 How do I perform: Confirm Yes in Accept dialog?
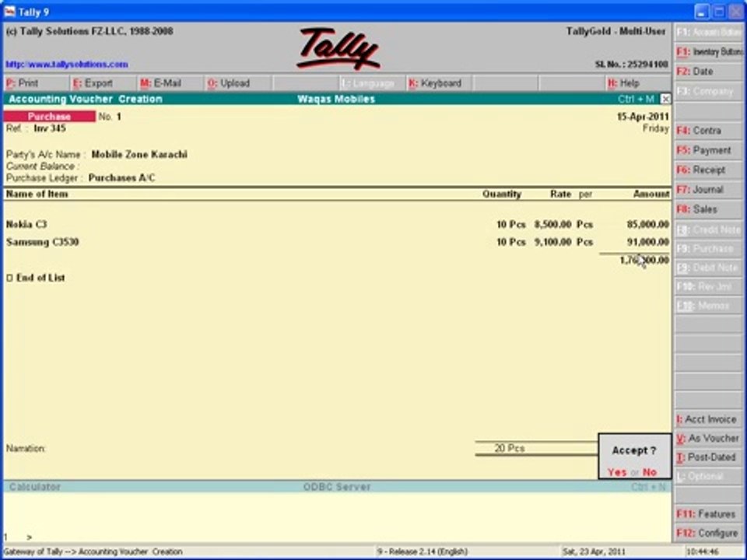pyautogui.click(x=617, y=472)
